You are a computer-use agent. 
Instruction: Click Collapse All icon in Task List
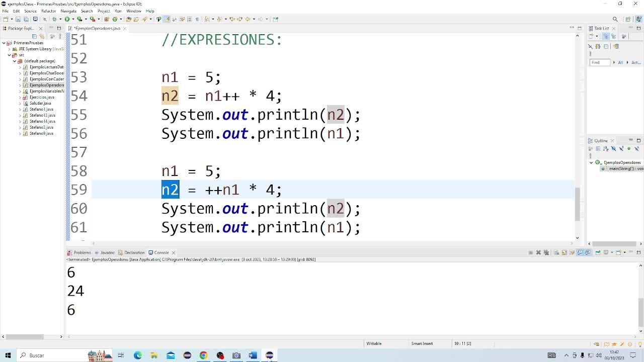606,46
